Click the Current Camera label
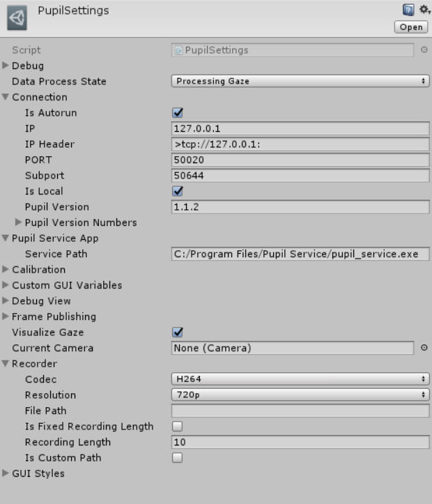Viewport: 432px width, 504px height. pos(53,348)
